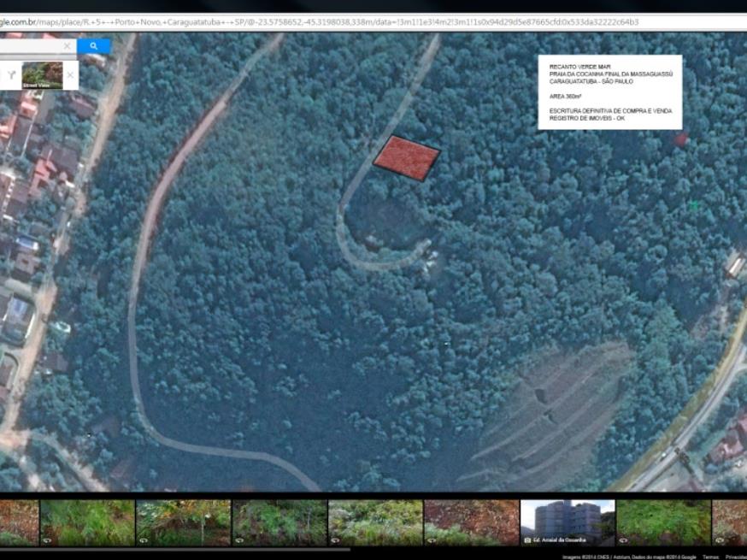Open the green vegetation thumbnail right of the building photo
Image resolution: width=747 pixels, height=560 pixels.
663,522
